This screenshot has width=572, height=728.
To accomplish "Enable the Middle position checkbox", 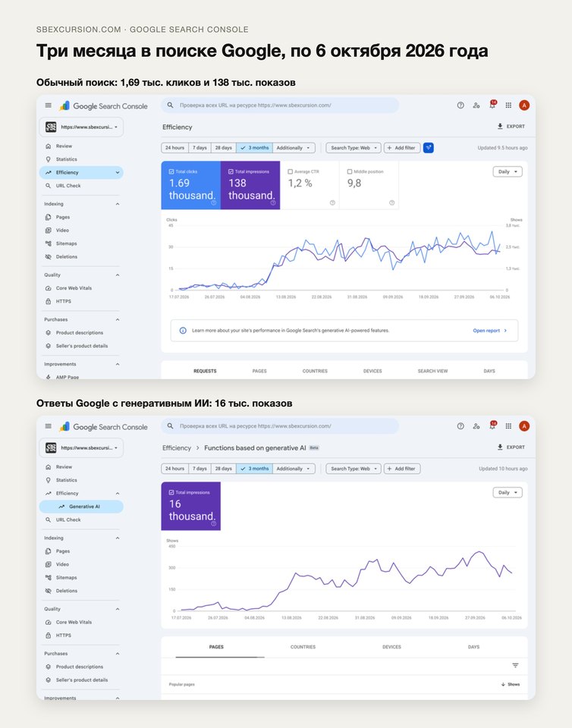I will [350, 171].
